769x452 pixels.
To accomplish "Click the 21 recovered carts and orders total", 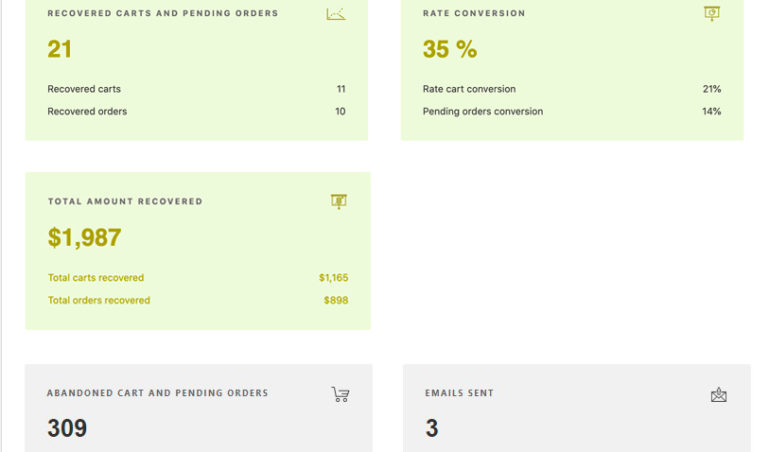I will pyautogui.click(x=59, y=49).
